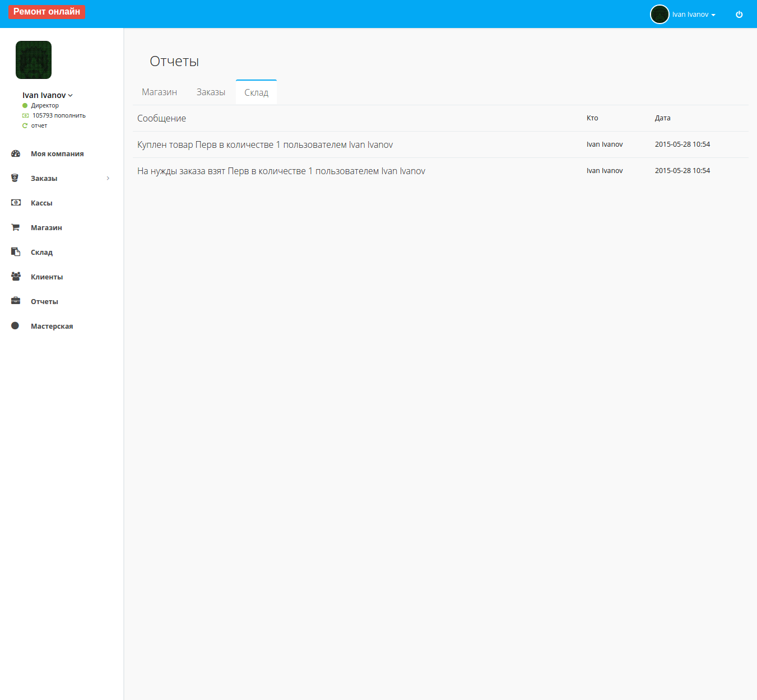This screenshot has width=757, height=700.
Task: Click the date in the Куплен товар row
Action: click(x=682, y=144)
